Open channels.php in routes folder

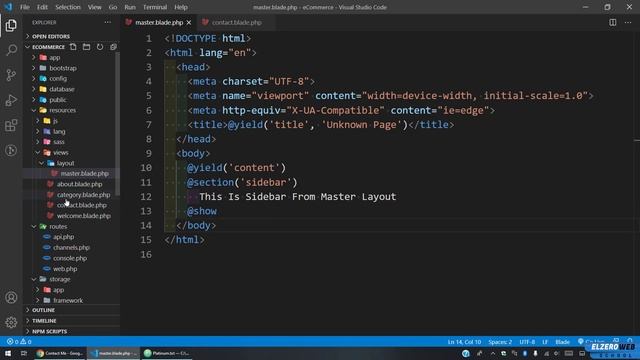click(71, 248)
